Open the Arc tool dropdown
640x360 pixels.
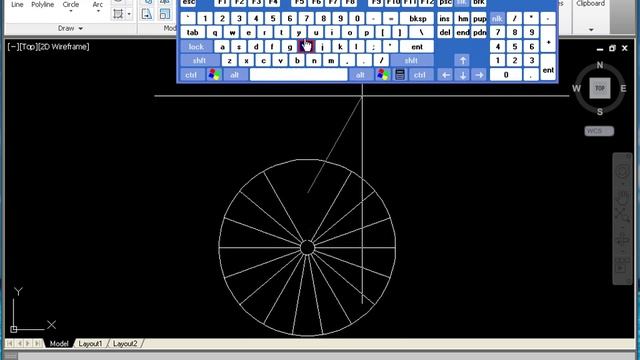(x=98, y=11)
